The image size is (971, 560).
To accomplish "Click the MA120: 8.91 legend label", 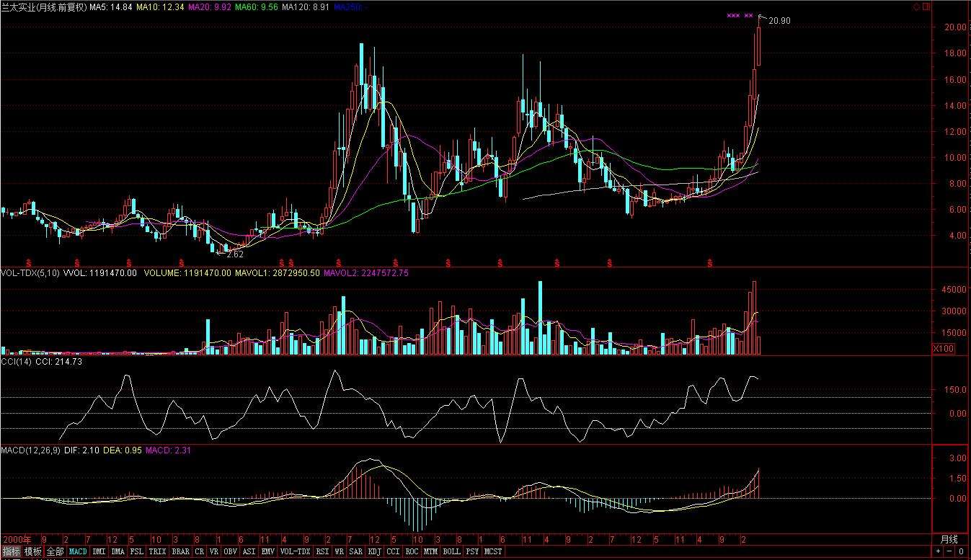I will click(306, 7).
